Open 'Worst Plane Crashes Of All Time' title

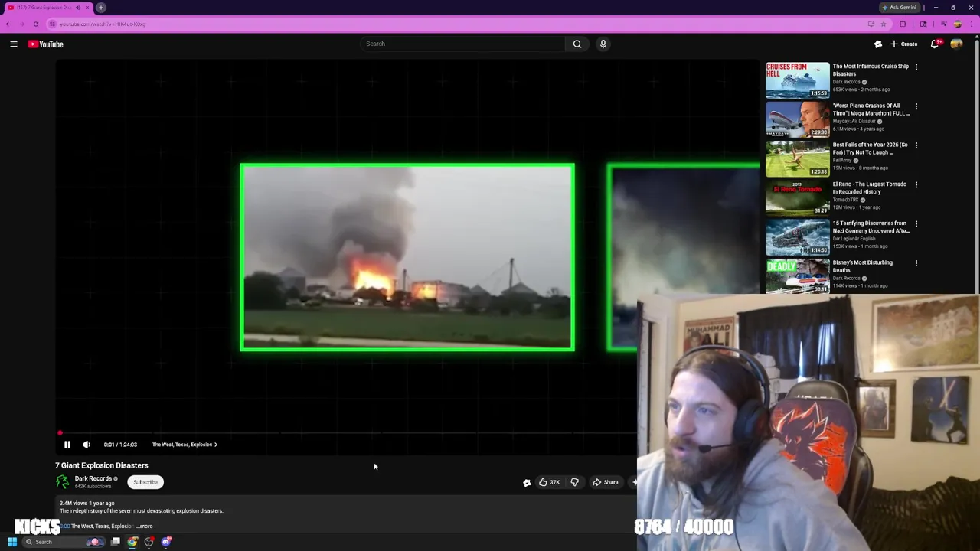[x=871, y=109]
